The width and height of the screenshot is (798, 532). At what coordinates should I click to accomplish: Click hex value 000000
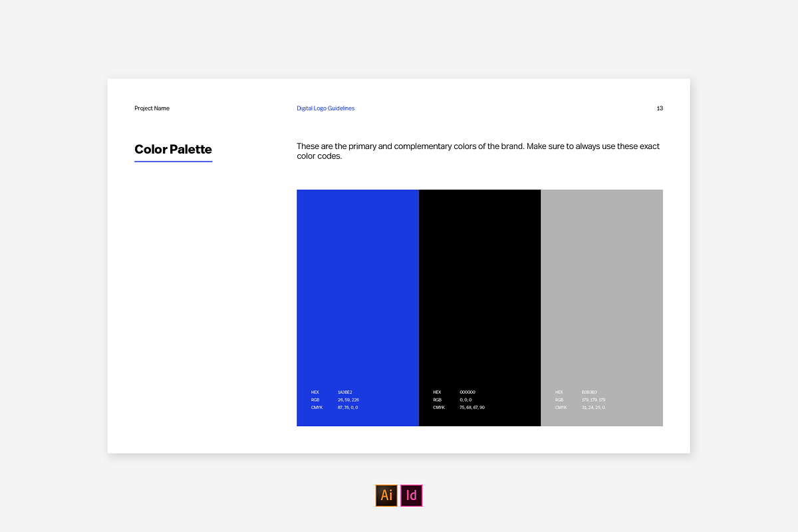[x=467, y=392]
